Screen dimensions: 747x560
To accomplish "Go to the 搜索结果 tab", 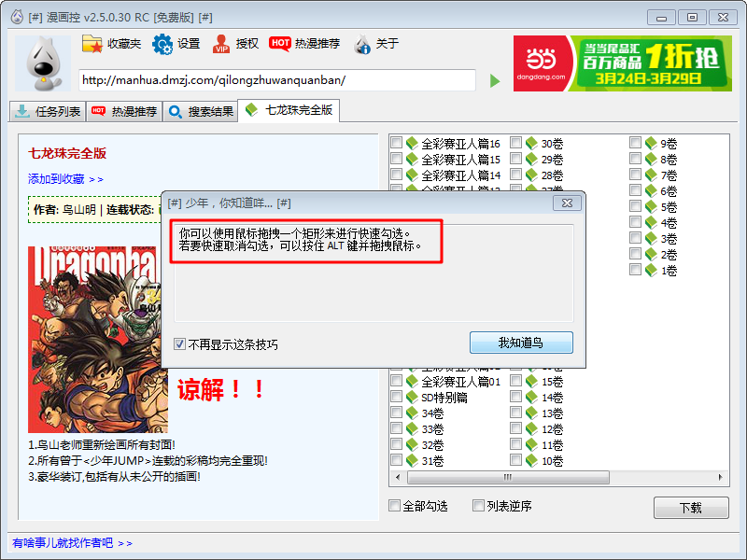I will pos(201,112).
